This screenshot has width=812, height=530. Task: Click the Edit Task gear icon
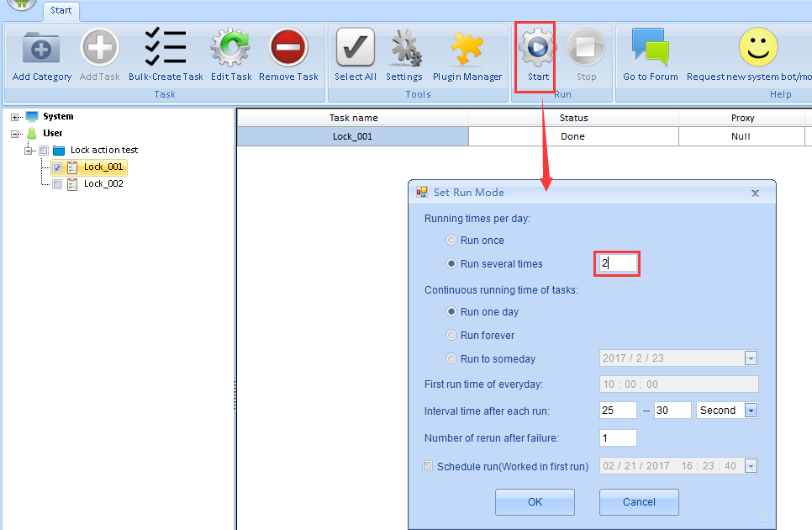(230, 48)
